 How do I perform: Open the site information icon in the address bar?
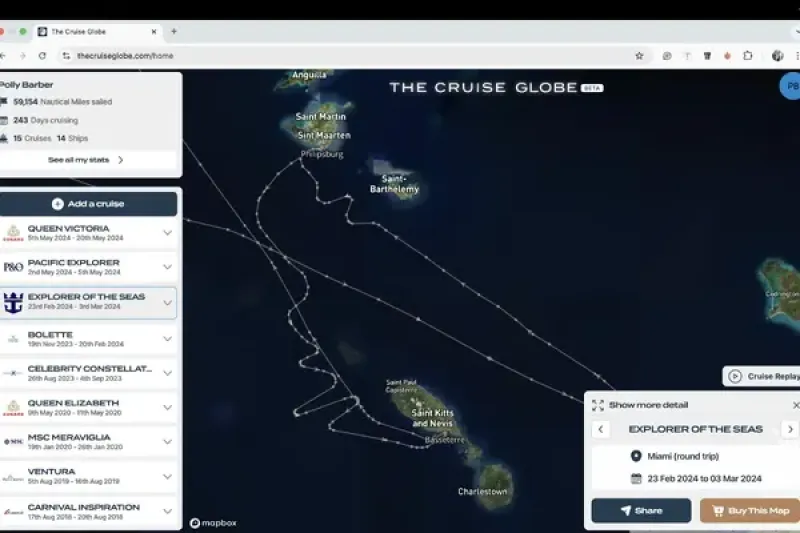tap(66, 56)
